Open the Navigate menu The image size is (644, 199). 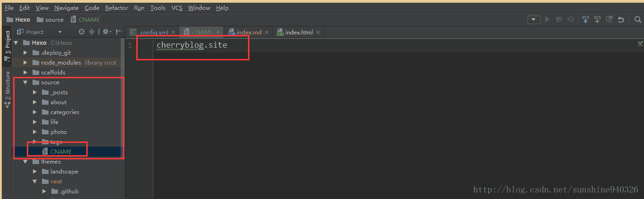pos(66,8)
